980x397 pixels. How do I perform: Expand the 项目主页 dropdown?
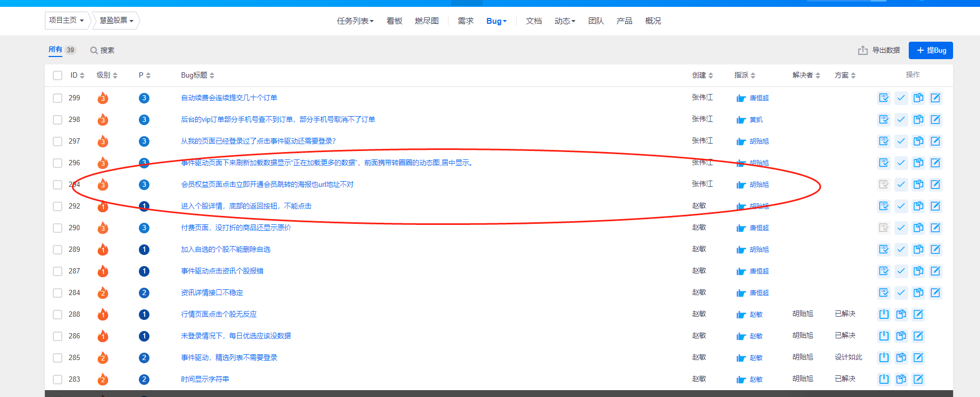tap(67, 21)
